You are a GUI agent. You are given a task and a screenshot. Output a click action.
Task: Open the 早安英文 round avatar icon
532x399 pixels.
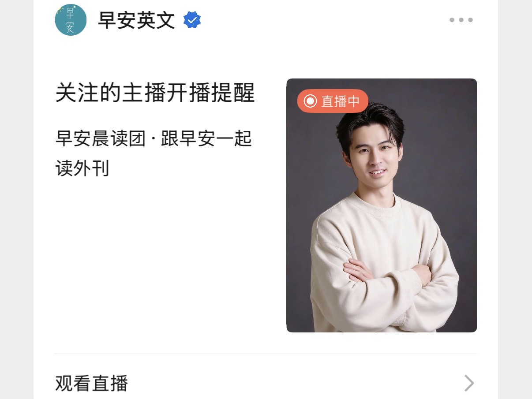coord(71,20)
